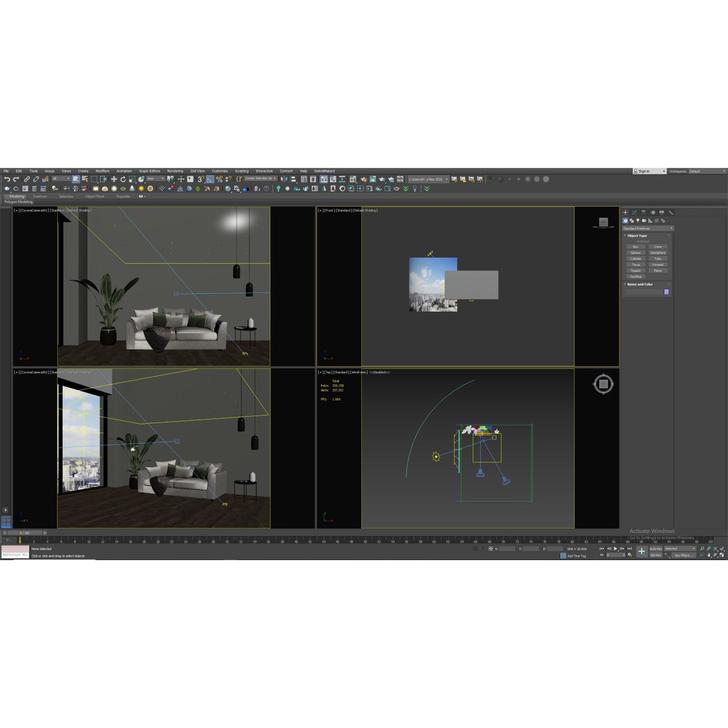Open the Modifiers menu
Image resolution: width=728 pixels, height=728 pixels.
102,171
